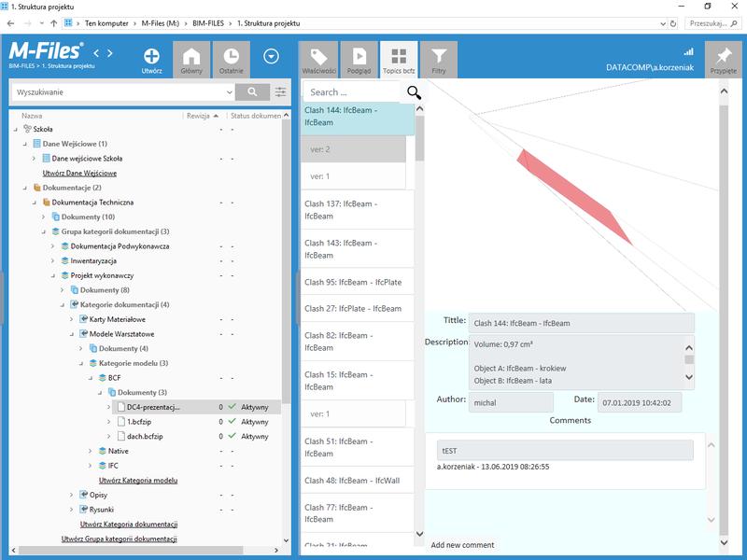Open advanced search options icon
This screenshot has width=747, height=560.
click(280, 92)
